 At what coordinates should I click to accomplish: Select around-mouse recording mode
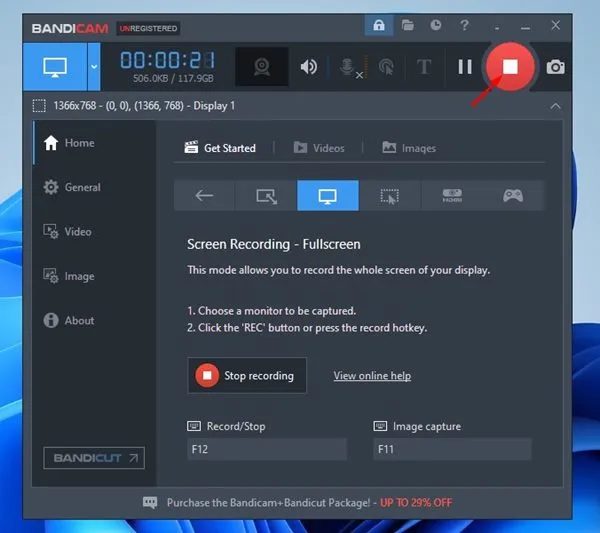pos(390,196)
